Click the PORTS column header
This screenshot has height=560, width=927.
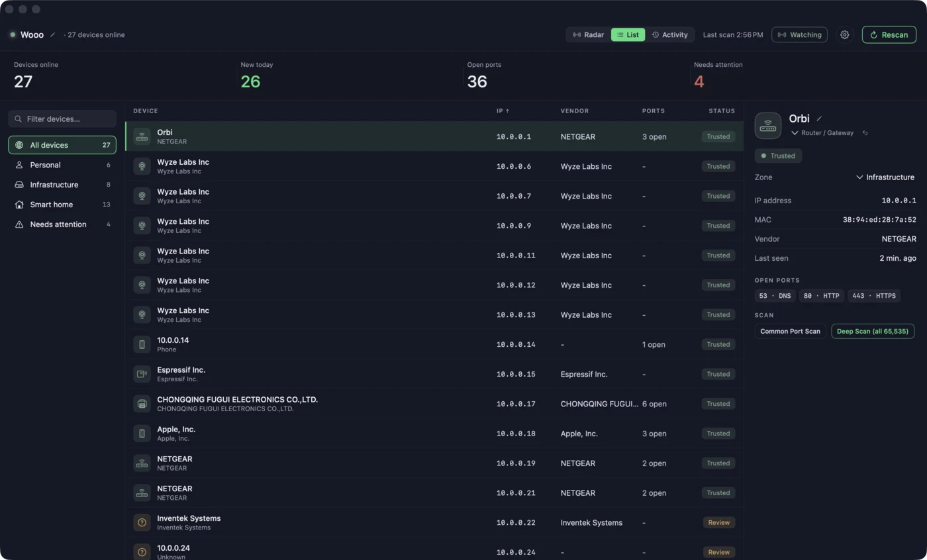coord(654,111)
